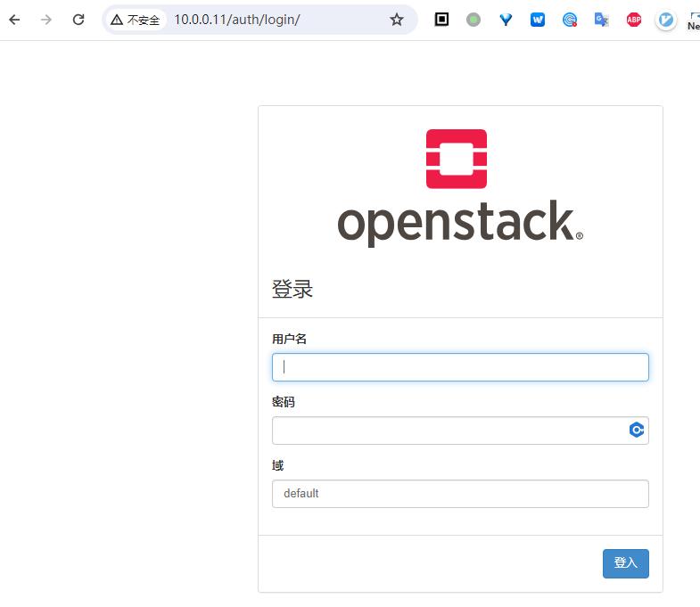Open the blue Y-shaped extension icon
This screenshot has height=607, width=700.
click(x=506, y=20)
